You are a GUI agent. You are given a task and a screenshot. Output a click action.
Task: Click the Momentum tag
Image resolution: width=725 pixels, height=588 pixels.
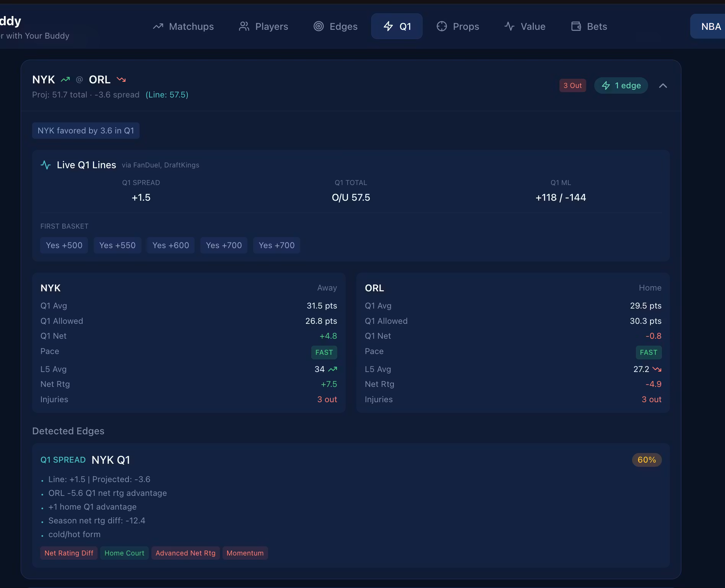click(245, 553)
